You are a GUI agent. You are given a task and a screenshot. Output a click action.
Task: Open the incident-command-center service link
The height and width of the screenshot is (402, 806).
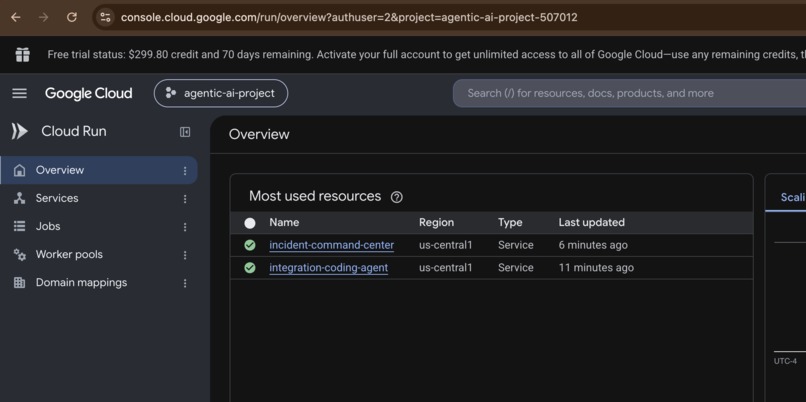click(x=332, y=245)
